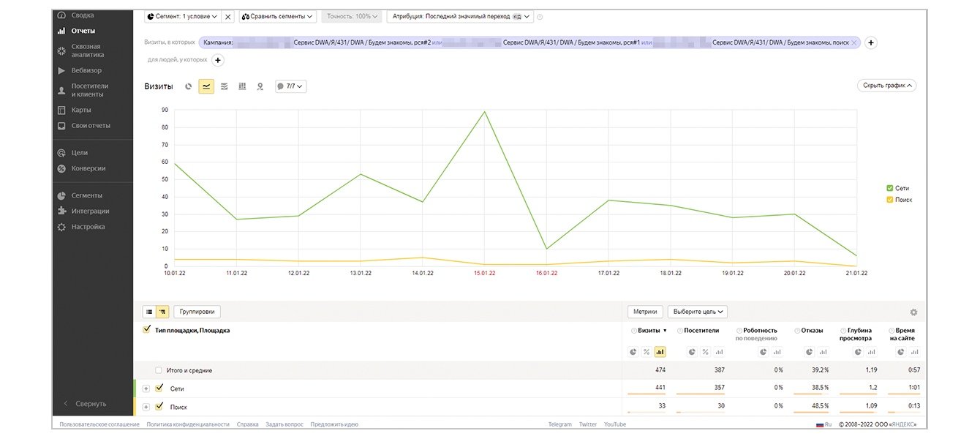Click the Группировки button
This screenshot has width=980, height=439.
(x=197, y=312)
